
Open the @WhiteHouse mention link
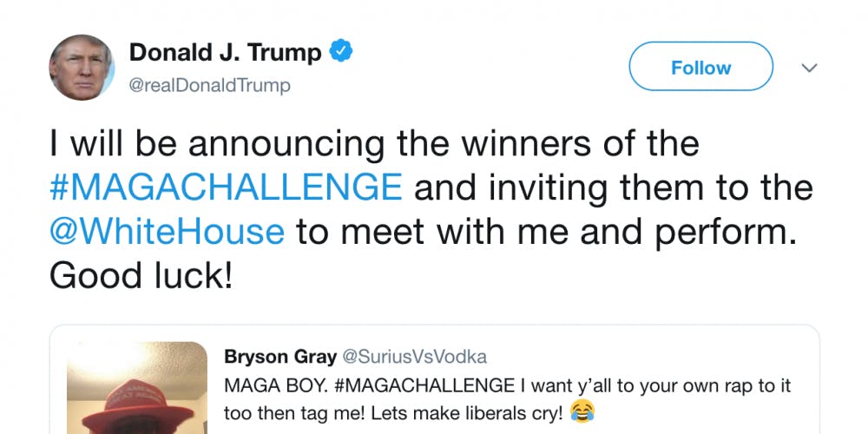pyautogui.click(x=167, y=231)
